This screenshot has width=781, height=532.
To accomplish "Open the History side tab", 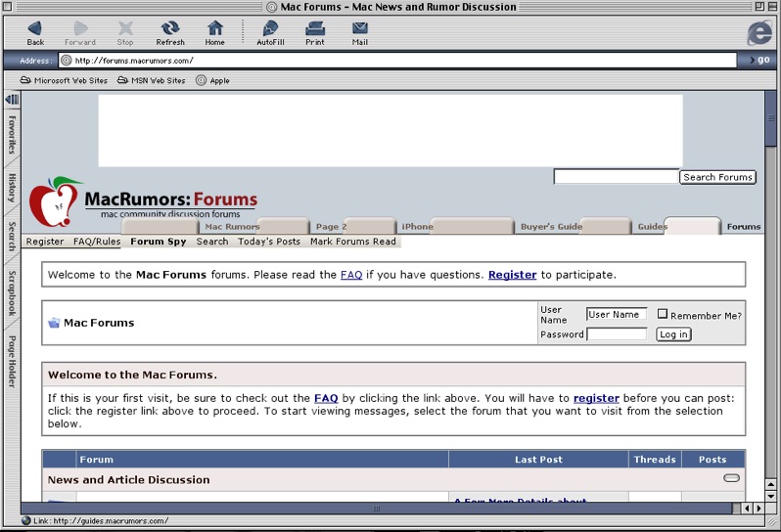I will pos(12,188).
